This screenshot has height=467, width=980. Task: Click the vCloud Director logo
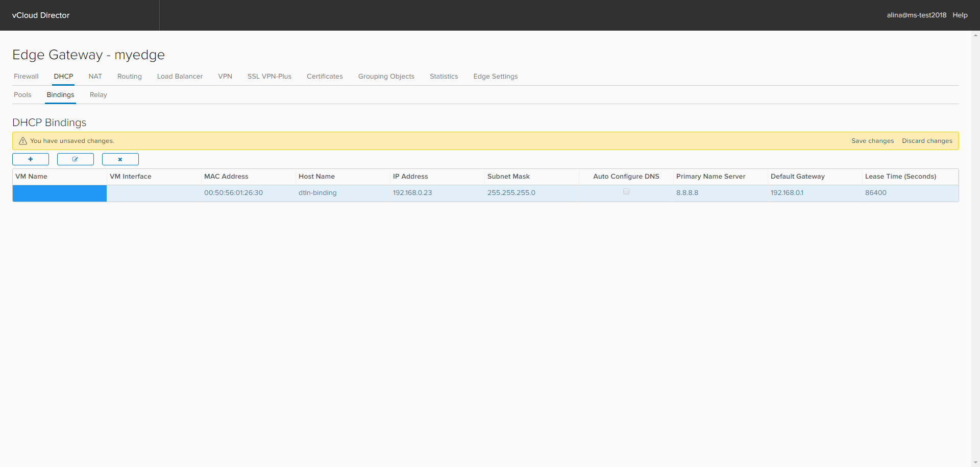[41, 15]
